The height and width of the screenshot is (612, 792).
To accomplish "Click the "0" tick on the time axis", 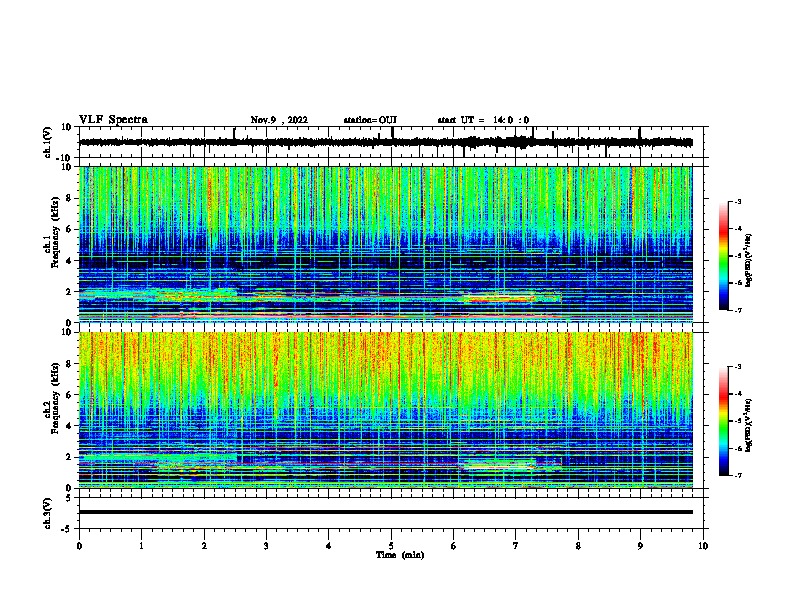I will (79, 546).
